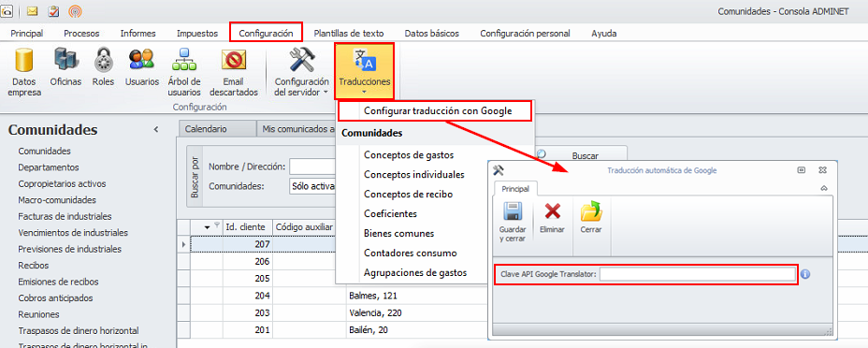The image size is (868, 348).
Task: Open Previsiones de industriales in sidebar
Action: click(70, 249)
